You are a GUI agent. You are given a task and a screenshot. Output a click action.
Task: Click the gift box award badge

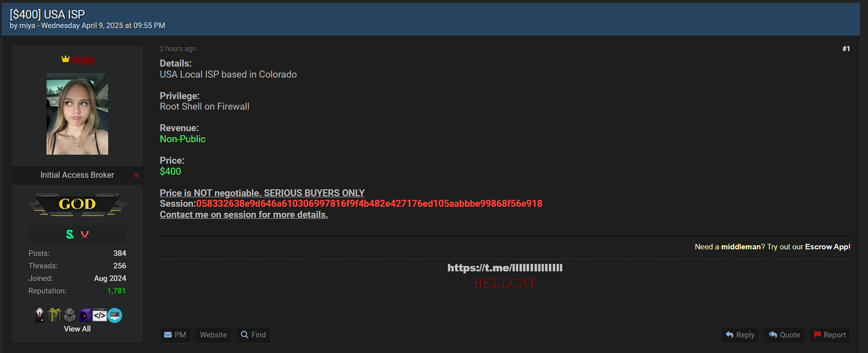(x=54, y=315)
